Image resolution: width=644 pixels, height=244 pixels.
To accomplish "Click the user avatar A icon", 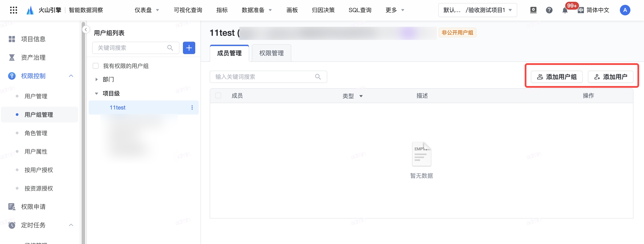I will click(x=625, y=10).
